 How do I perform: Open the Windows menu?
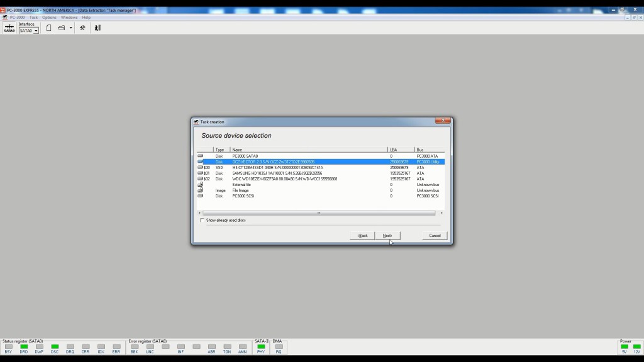click(x=69, y=17)
